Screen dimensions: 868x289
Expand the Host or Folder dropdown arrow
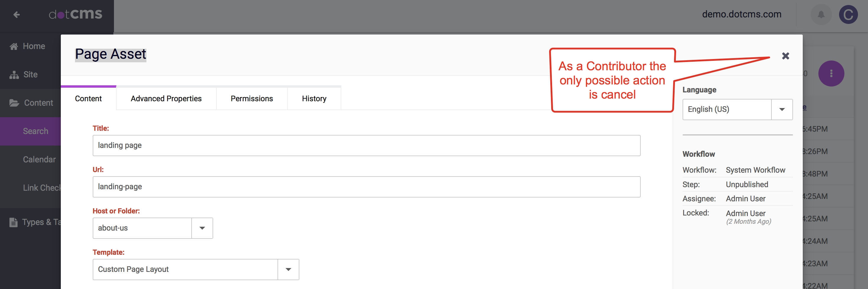pos(202,228)
